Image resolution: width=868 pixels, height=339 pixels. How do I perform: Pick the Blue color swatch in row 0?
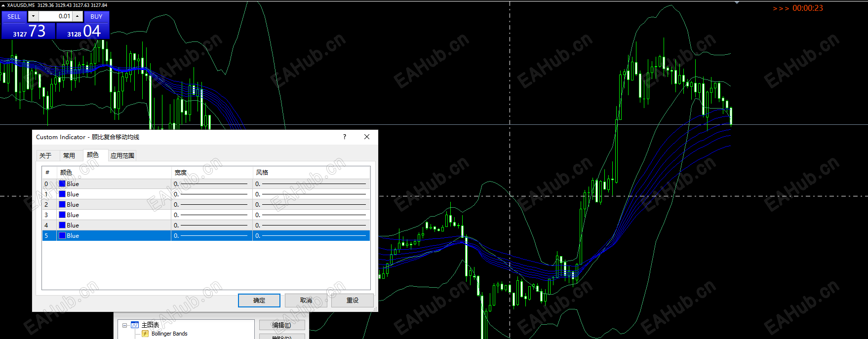[x=62, y=184]
